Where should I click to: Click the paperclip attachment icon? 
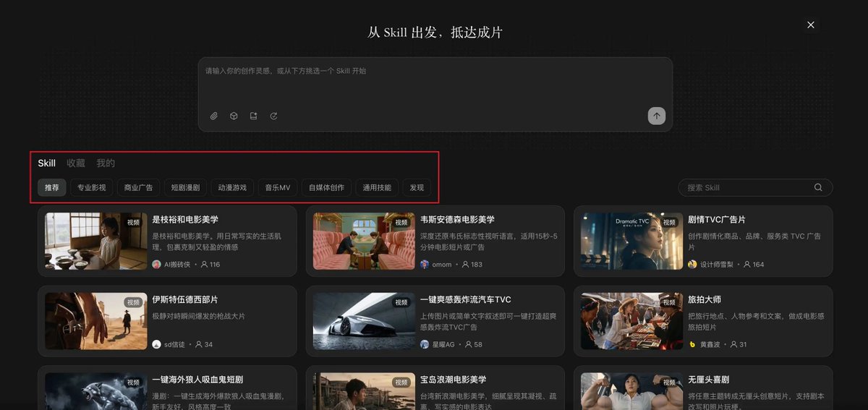(x=214, y=116)
